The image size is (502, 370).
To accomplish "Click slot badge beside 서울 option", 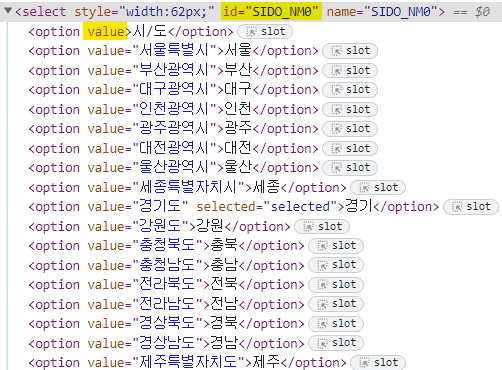I will [x=350, y=51].
